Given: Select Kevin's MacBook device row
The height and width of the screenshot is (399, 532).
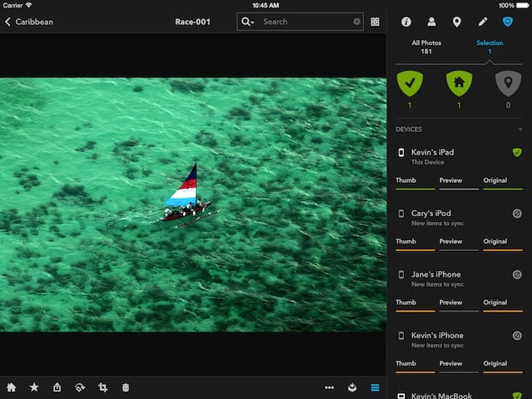Looking at the screenshot, I should 459,396.
